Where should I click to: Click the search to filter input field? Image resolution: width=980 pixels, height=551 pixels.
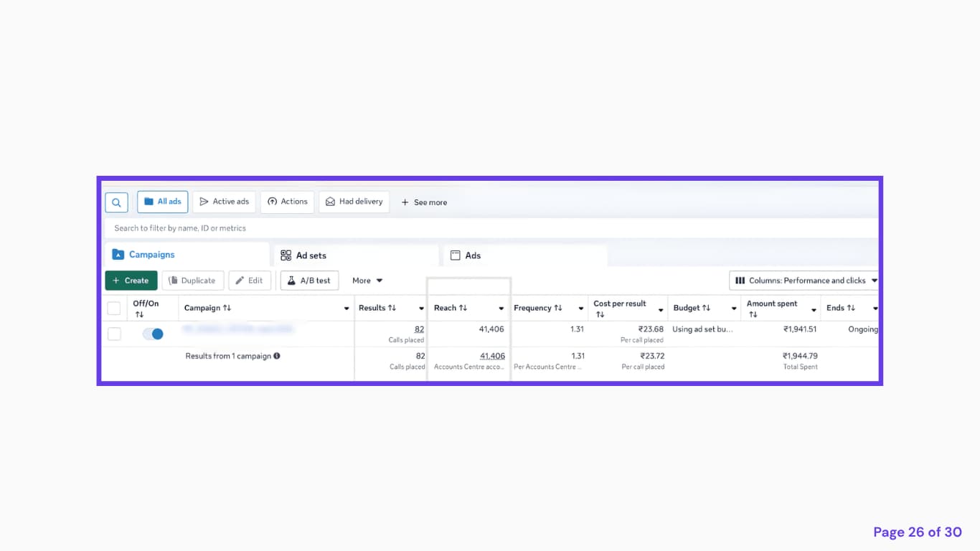(x=491, y=228)
